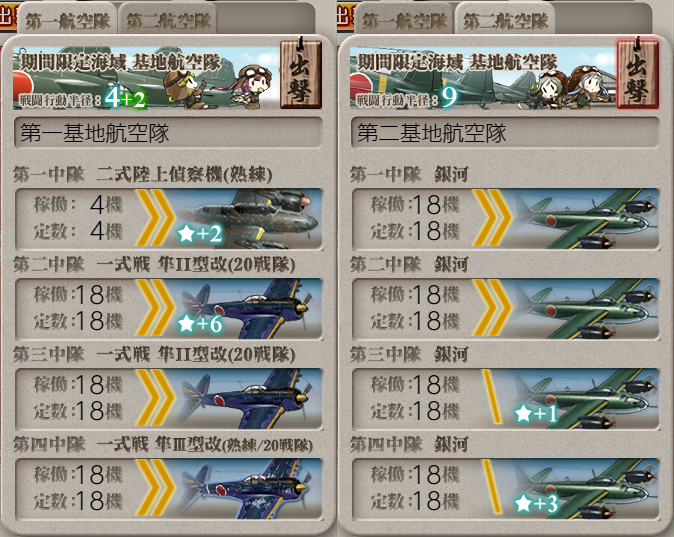Click the Hayabusa III Kai fighter image
The height and width of the screenshot is (537, 674).
[249, 489]
